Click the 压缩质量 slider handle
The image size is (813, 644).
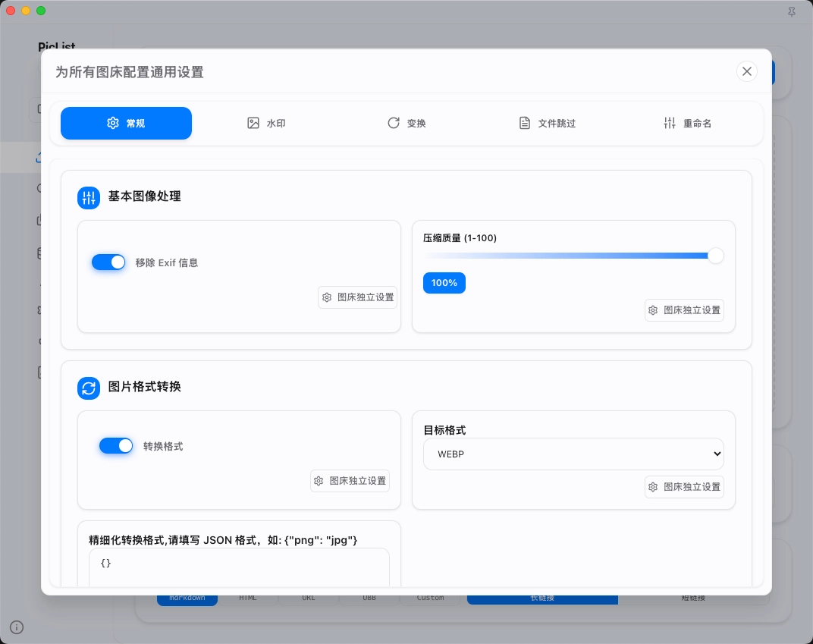715,256
